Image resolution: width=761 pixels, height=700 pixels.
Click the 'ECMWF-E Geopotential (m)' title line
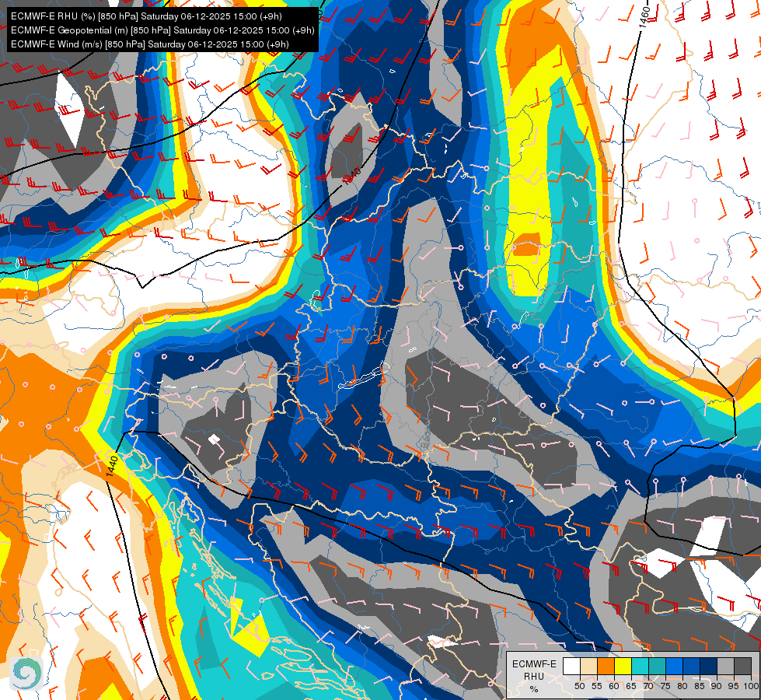(162, 30)
